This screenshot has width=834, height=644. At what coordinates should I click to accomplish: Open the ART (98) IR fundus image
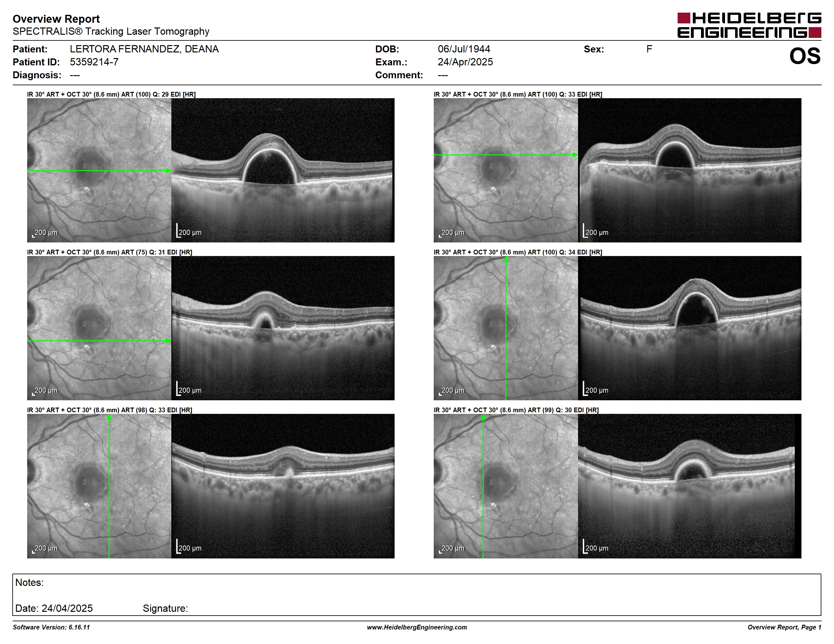pyautogui.click(x=99, y=486)
